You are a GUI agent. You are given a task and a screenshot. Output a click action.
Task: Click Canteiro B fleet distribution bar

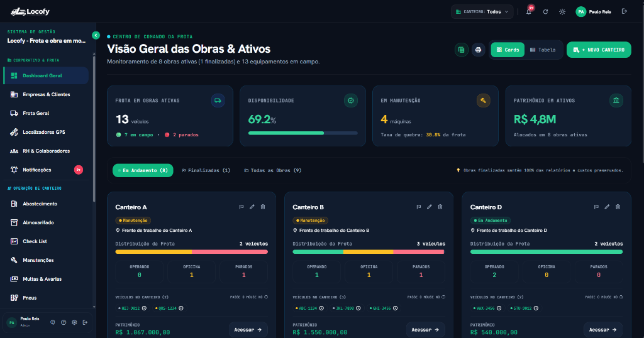point(369,252)
